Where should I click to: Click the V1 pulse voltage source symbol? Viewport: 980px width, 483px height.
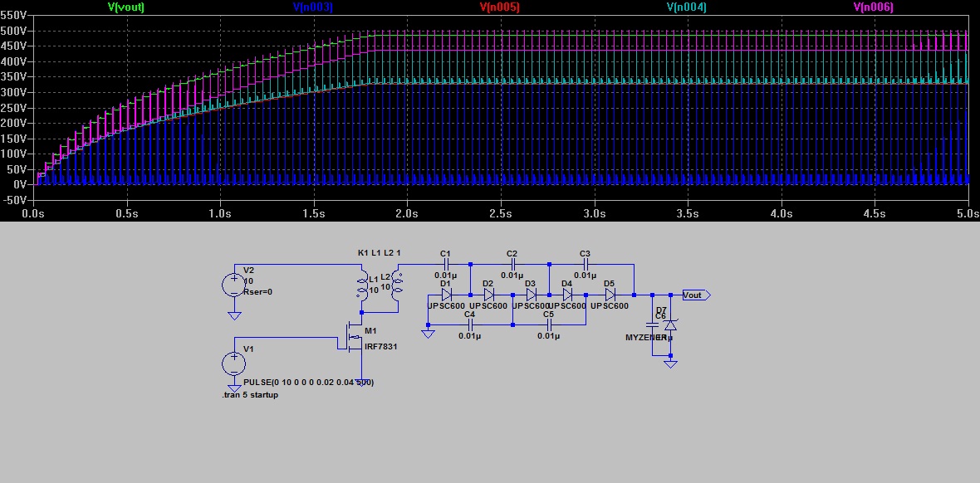pyautogui.click(x=233, y=363)
